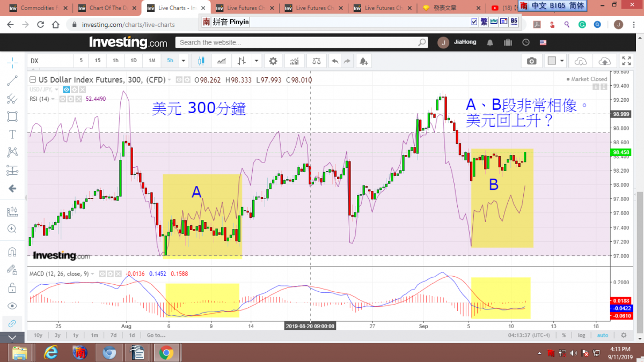Toggle hide all drawing tools eye

click(x=12, y=305)
